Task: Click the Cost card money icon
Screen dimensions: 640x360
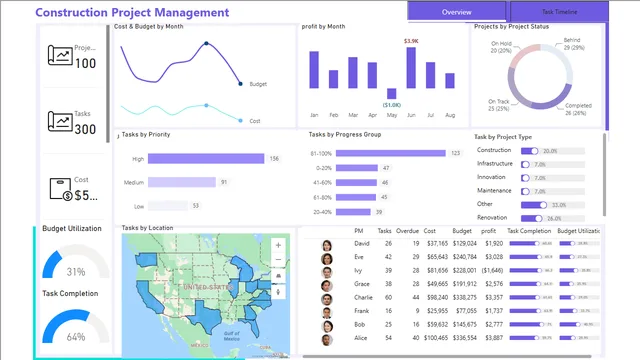Action: (60, 189)
